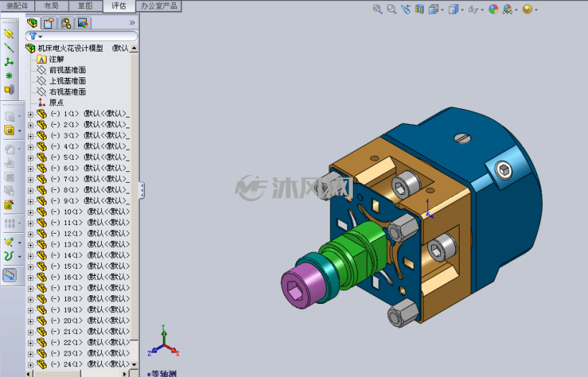The height and width of the screenshot is (377, 588).
Task: Switch to the 草图 tab
Action: coord(85,6)
